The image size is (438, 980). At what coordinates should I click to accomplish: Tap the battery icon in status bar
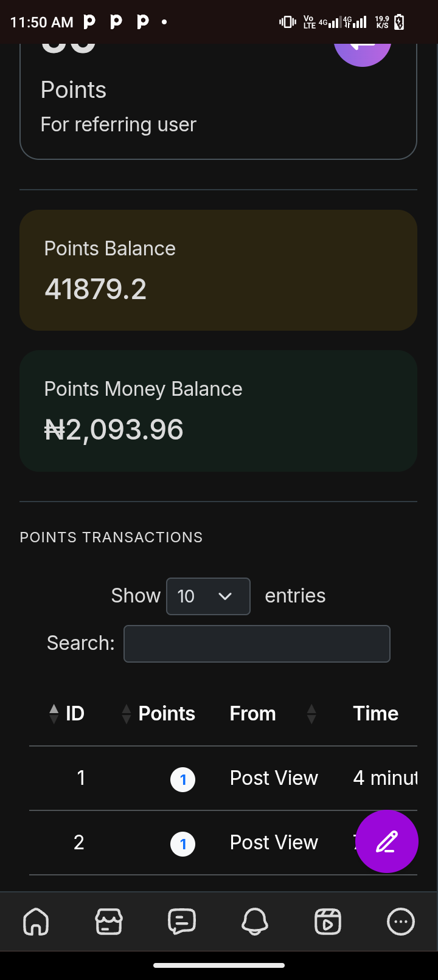point(399,22)
